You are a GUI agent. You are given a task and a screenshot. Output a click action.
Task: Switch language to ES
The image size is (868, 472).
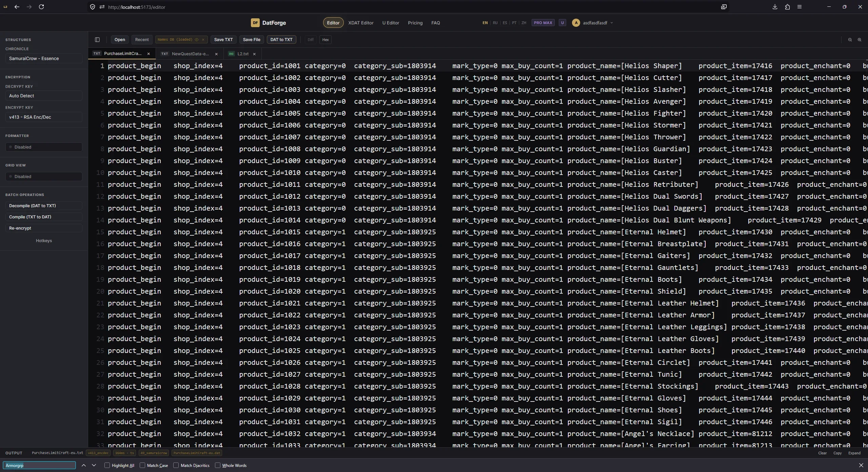click(505, 23)
